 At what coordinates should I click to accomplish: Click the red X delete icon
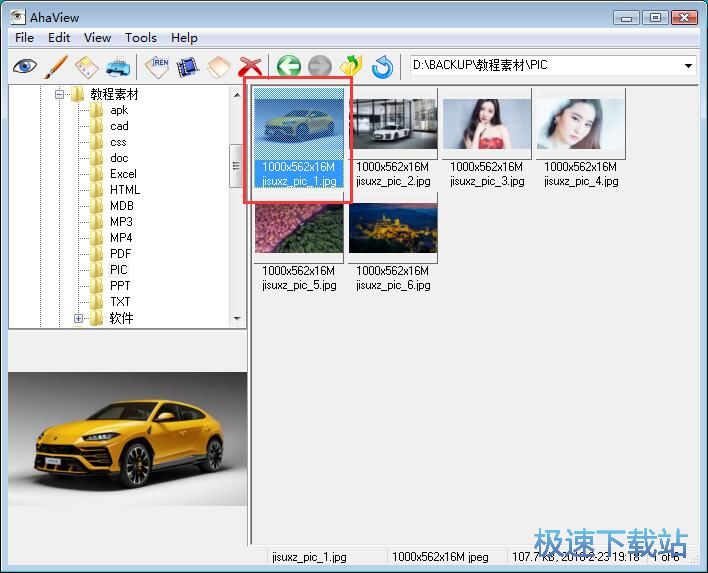click(250, 67)
